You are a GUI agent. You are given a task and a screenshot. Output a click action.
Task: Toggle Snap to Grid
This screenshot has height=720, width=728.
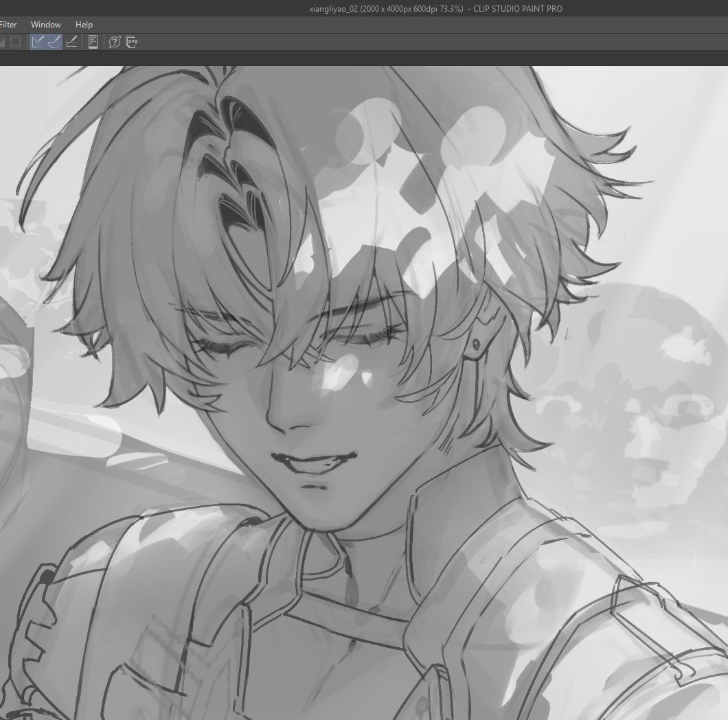coord(71,43)
